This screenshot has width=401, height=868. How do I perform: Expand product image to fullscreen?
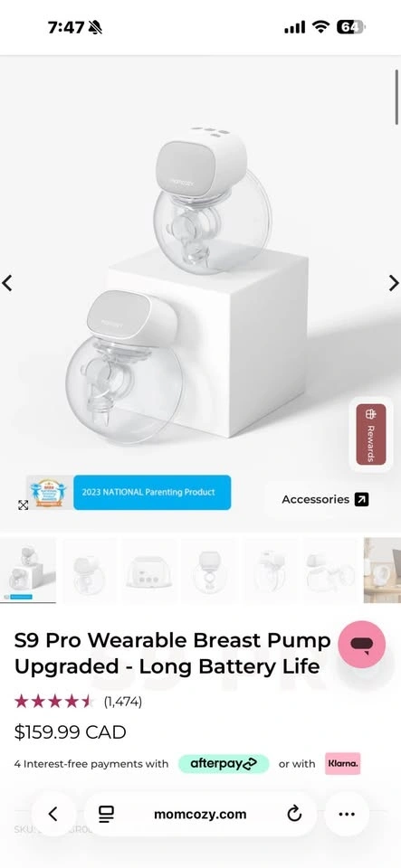tap(24, 505)
